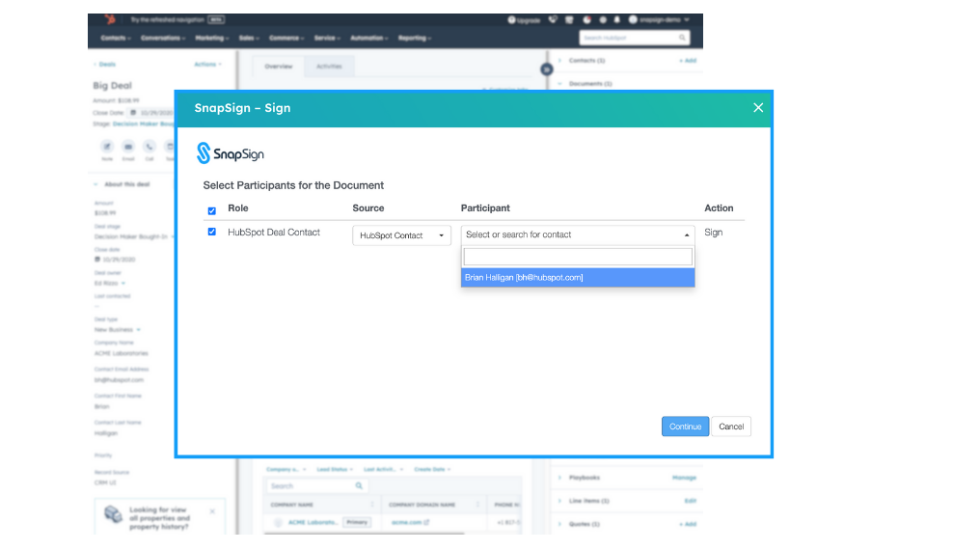Open the ACME Laboratories company link

tap(313, 522)
